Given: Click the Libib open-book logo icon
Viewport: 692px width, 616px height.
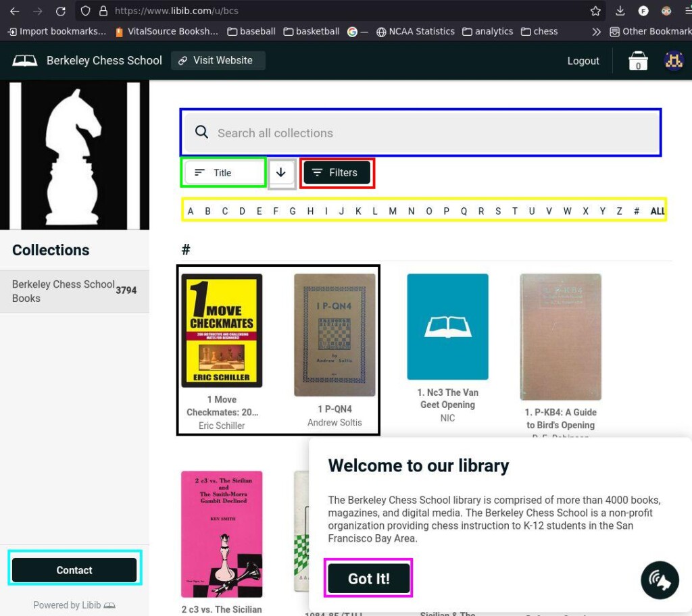Looking at the screenshot, I should pyautogui.click(x=25, y=61).
